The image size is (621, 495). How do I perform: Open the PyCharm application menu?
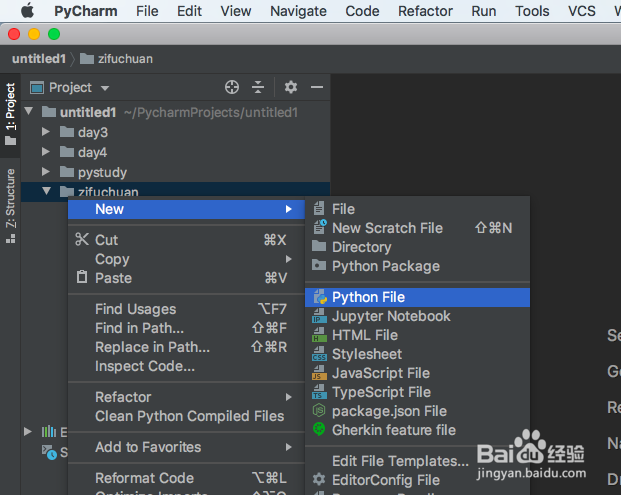[x=86, y=11]
